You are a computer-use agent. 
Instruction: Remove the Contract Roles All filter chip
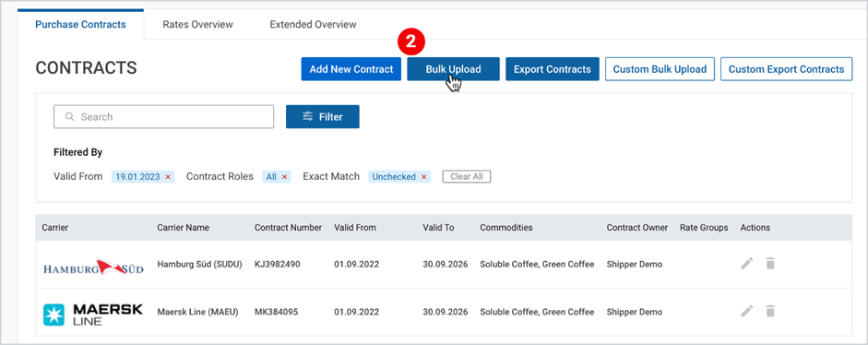pyautogui.click(x=284, y=177)
